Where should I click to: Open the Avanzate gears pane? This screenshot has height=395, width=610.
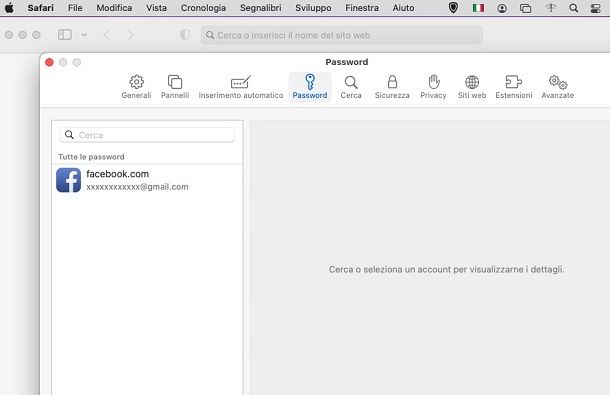click(x=557, y=87)
